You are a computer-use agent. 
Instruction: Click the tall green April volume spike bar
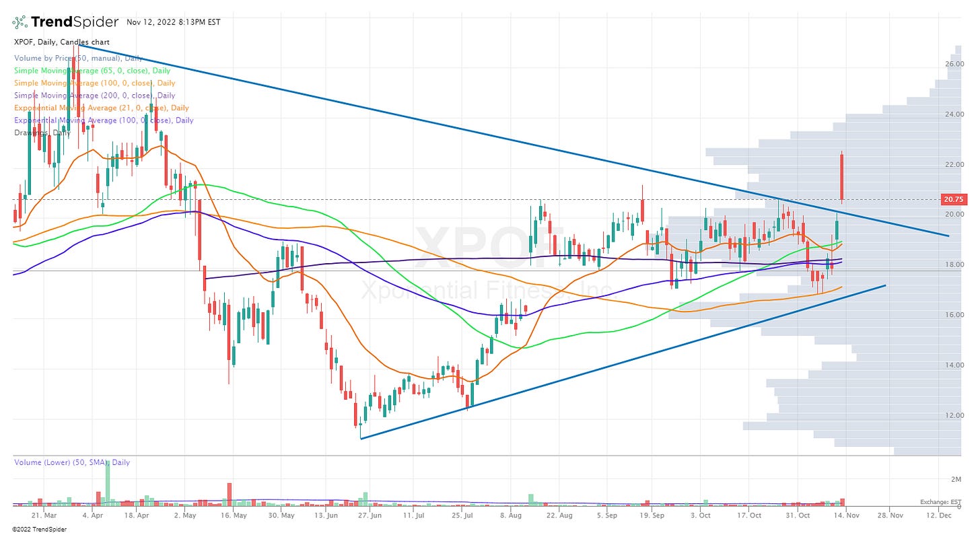tap(107, 485)
